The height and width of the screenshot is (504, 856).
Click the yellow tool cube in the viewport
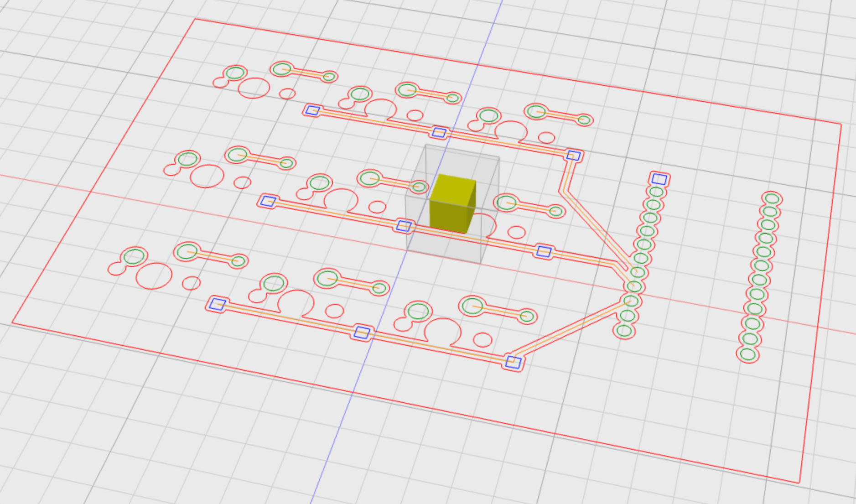[452, 203]
